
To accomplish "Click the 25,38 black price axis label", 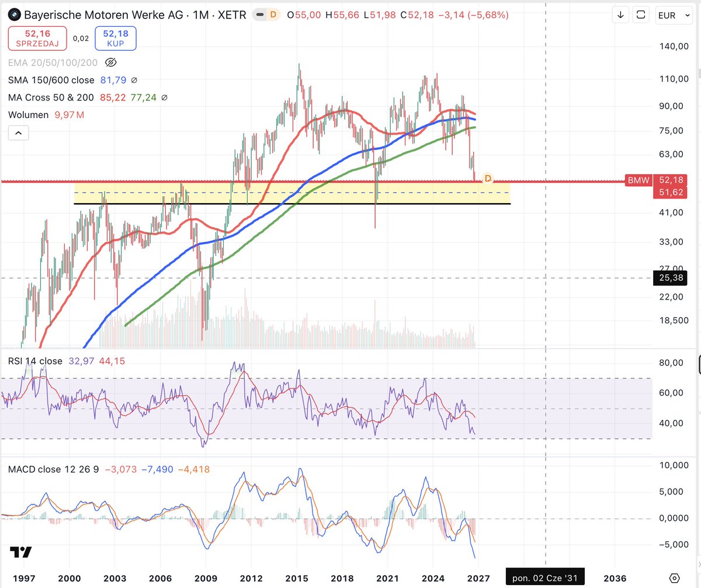I will pos(670,278).
